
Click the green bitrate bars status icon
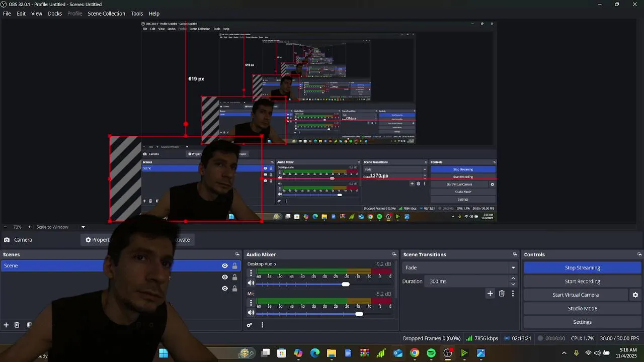coord(469,338)
